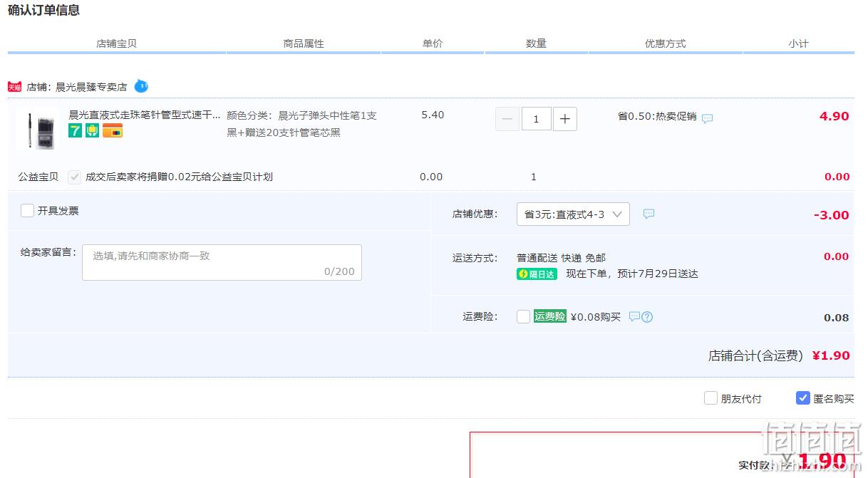Click the 预计7月29日送达 delivery estimate
This screenshot has height=478, width=868.
coord(658,274)
